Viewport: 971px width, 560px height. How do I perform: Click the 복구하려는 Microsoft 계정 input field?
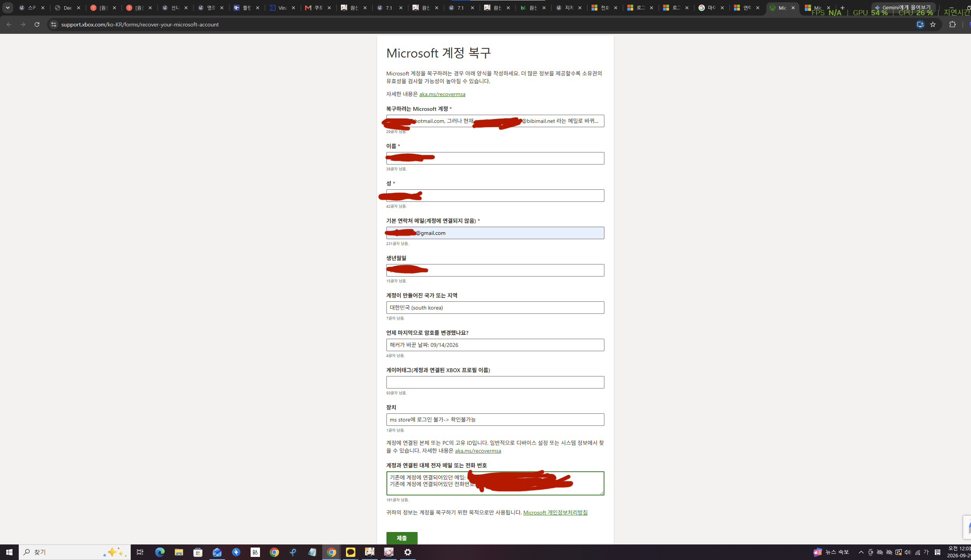pos(495,121)
